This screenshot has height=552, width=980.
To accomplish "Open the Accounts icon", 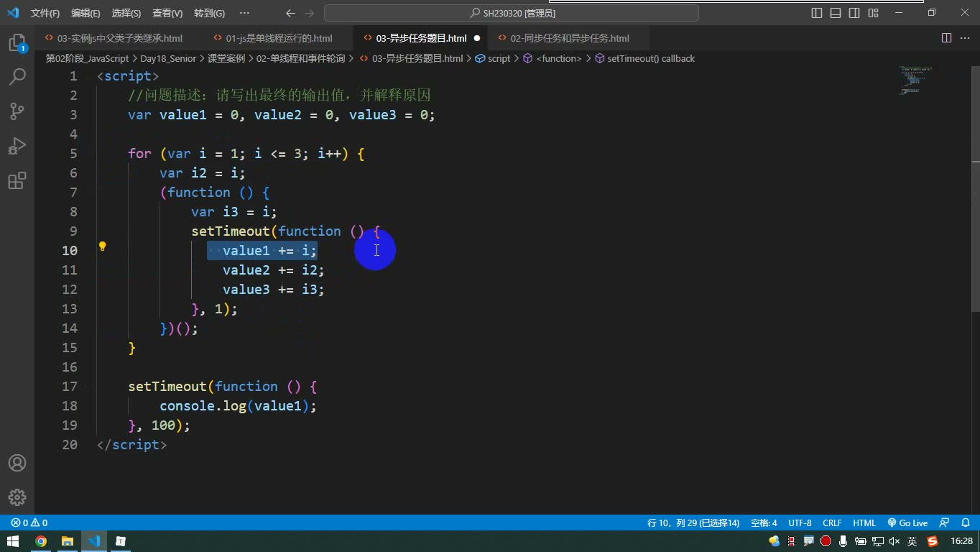I will (17, 463).
